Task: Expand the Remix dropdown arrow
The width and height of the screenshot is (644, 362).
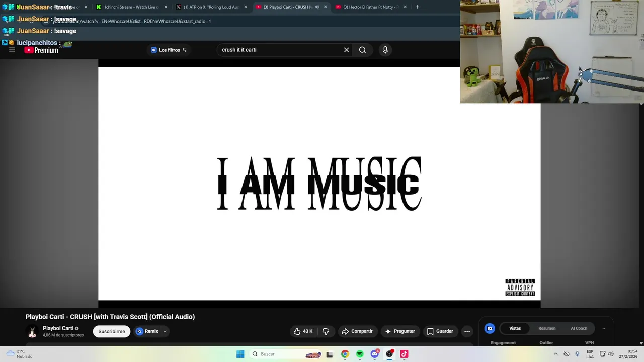Action: coord(165,331)
